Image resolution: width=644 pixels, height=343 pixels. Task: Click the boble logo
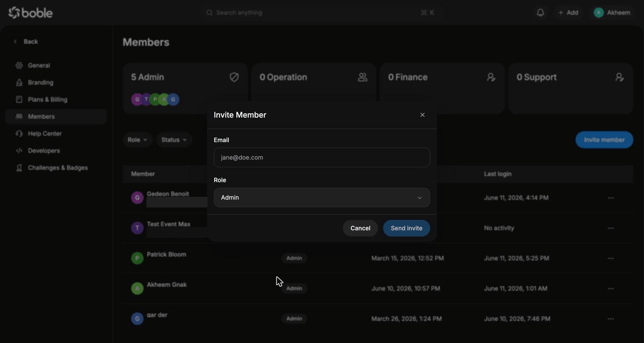pyautogui.click(x=31, y=13)
